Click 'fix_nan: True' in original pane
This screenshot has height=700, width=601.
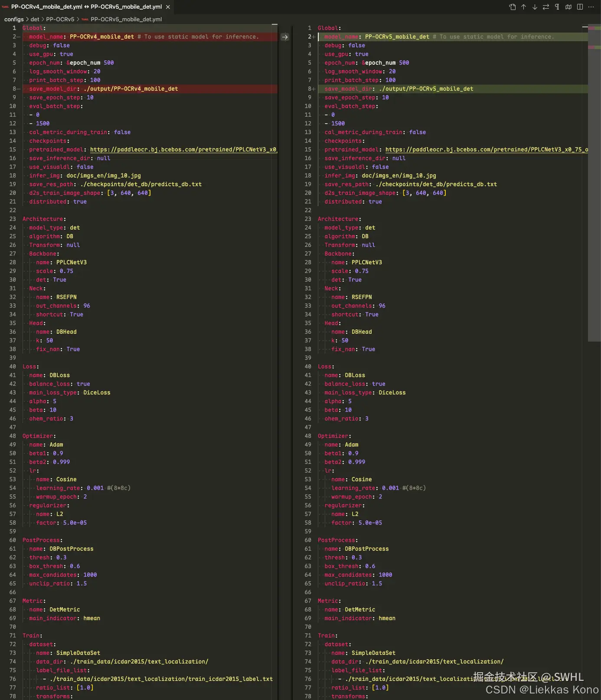click(x=58, y=349)
